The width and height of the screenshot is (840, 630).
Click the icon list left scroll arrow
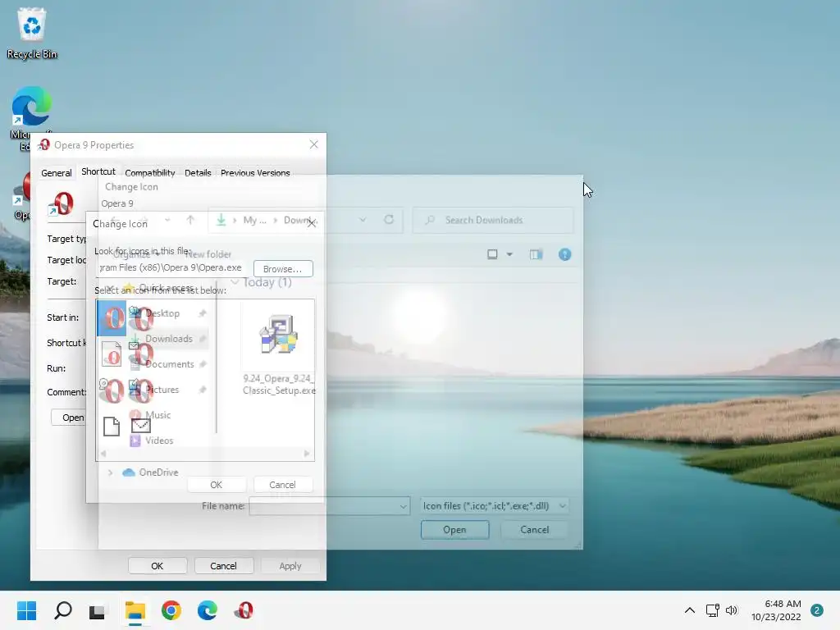pyautogui.click(x=103, y=454)
